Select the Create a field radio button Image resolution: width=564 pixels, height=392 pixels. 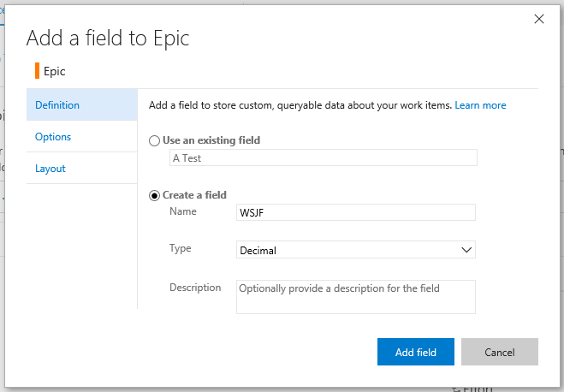(154, 195)
